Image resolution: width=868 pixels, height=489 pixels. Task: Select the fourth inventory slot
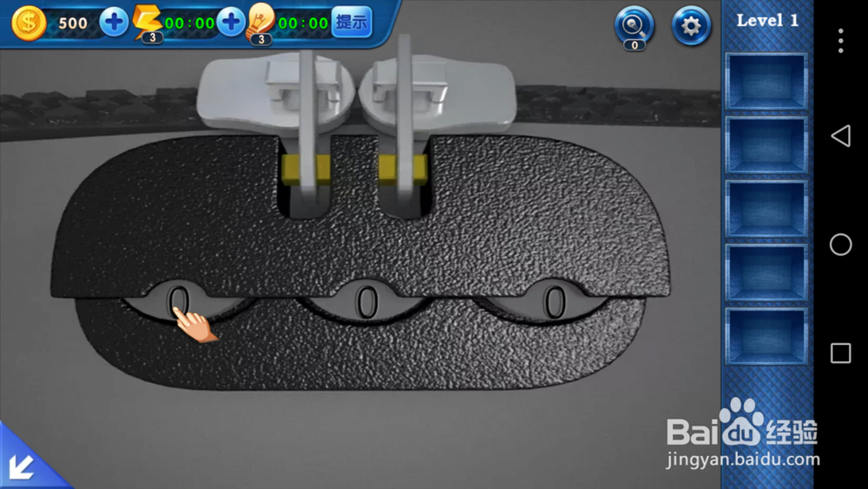766,273
